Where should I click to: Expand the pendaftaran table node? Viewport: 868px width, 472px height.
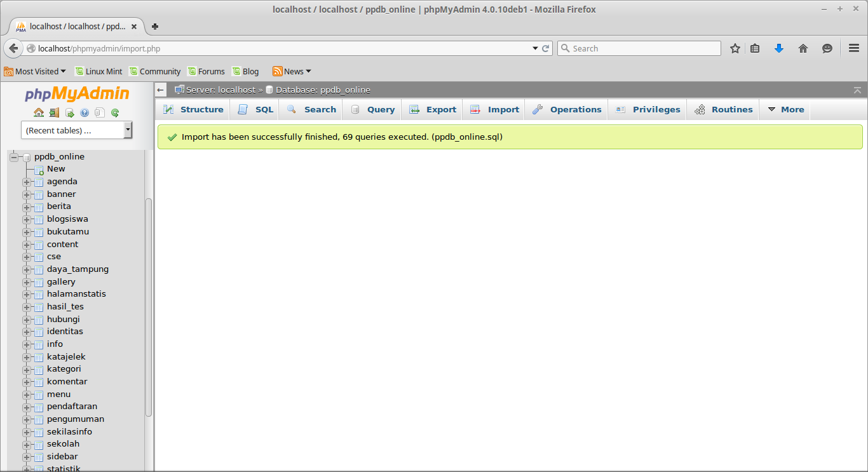27,407
